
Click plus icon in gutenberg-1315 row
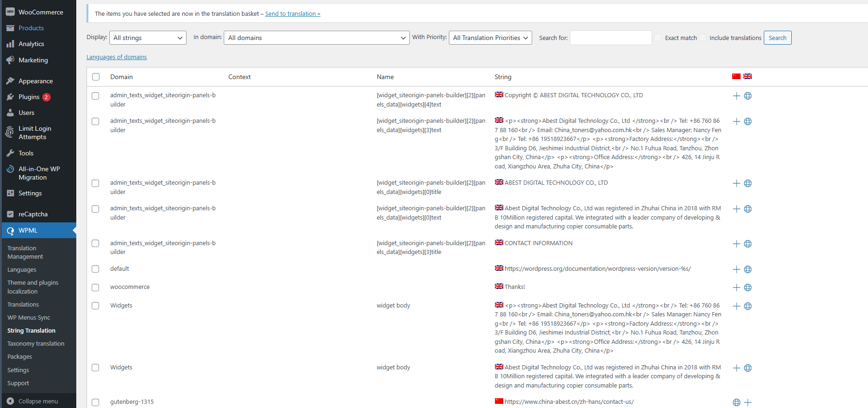tap(748, 402)
